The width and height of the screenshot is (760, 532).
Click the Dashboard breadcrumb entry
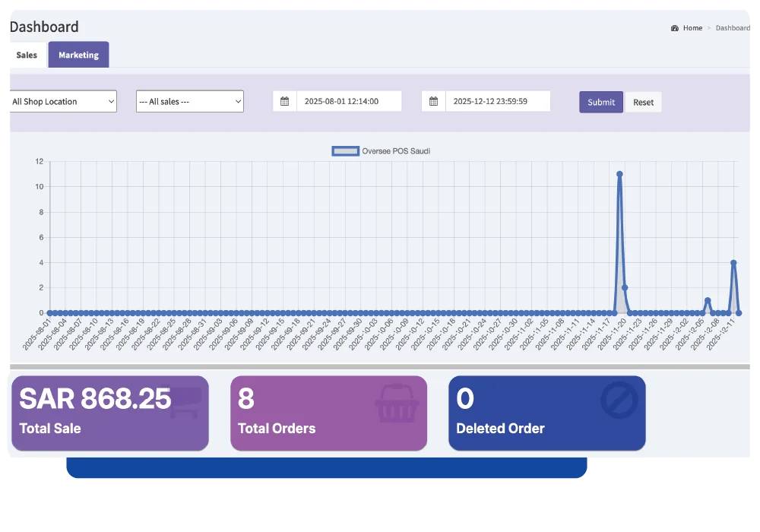click(732, 27)
